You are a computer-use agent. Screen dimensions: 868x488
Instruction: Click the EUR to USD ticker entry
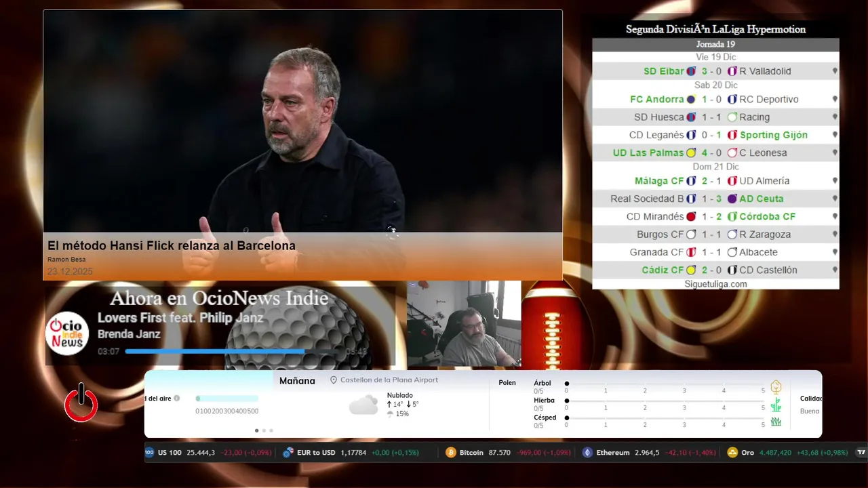[x=351, y=452]
